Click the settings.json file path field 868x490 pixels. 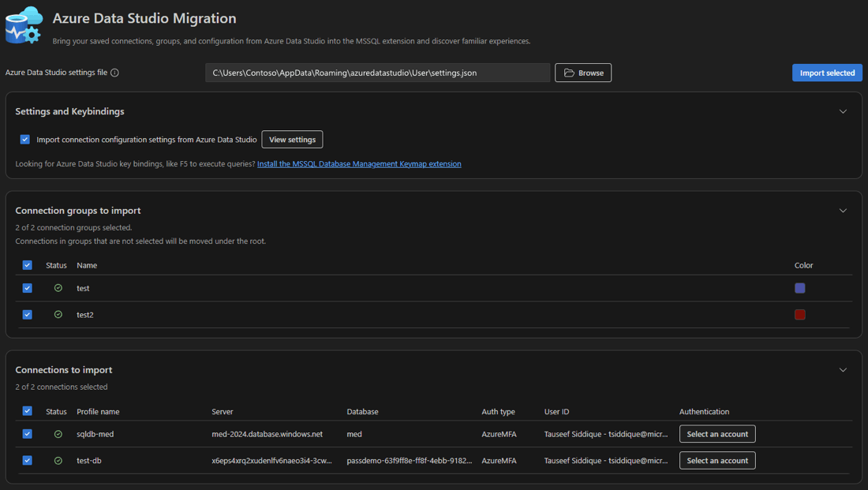[x=377, y=73]
